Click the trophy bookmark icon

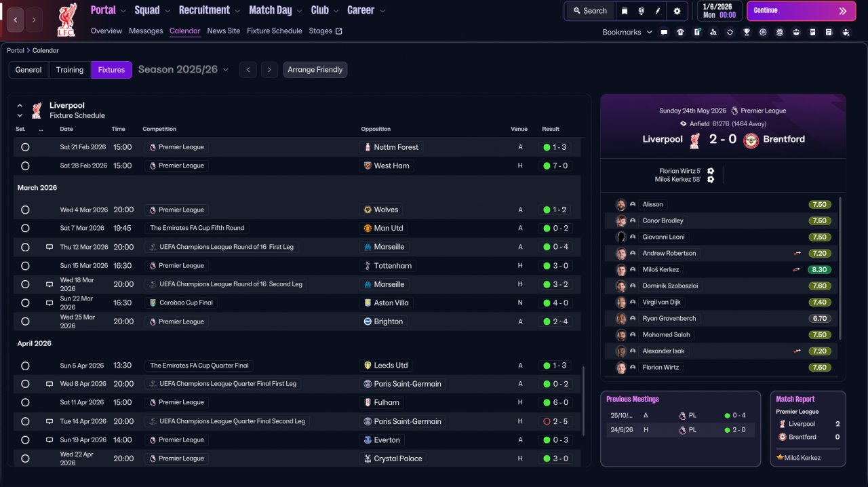point(747,32)
